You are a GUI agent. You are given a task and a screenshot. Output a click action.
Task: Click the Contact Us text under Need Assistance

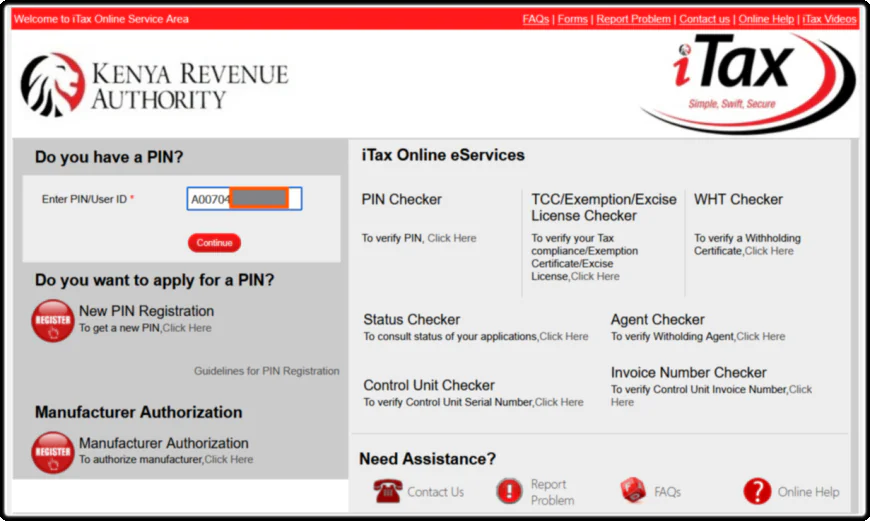pyautogui.click(x=436, y=492)
